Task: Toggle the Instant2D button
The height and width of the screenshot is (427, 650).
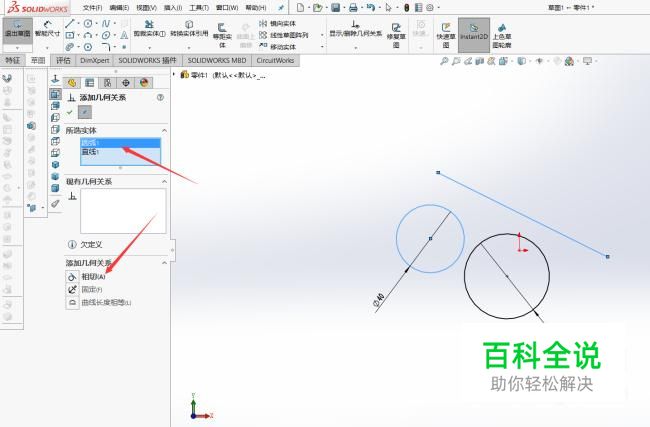Action: click(474, 35)
